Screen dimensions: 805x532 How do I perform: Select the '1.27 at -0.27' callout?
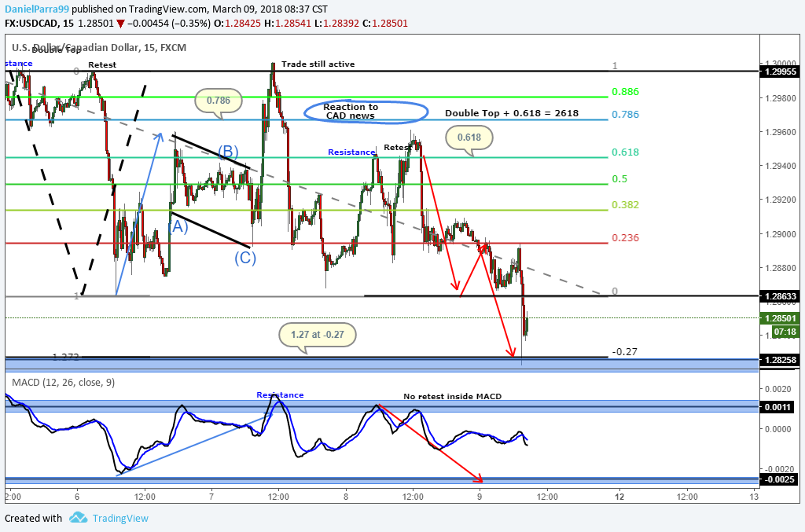[x=318, y=335]
